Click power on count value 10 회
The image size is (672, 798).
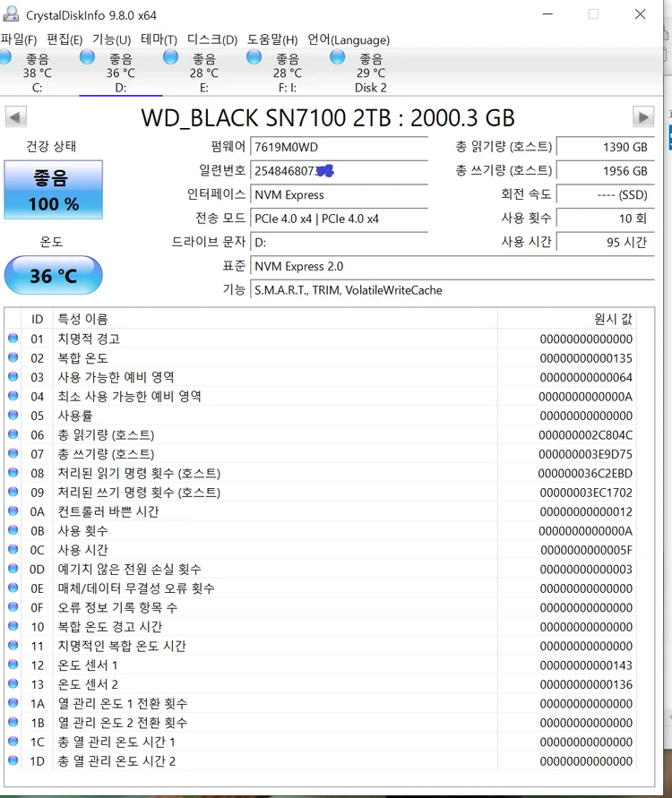click(606, 219)
